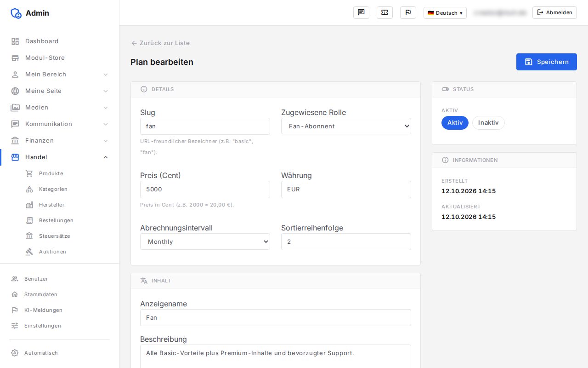Click the Steuersätze bank icon
Image resolution: width=588 pixels, height=368 pixels.
(x=29, y=236)
